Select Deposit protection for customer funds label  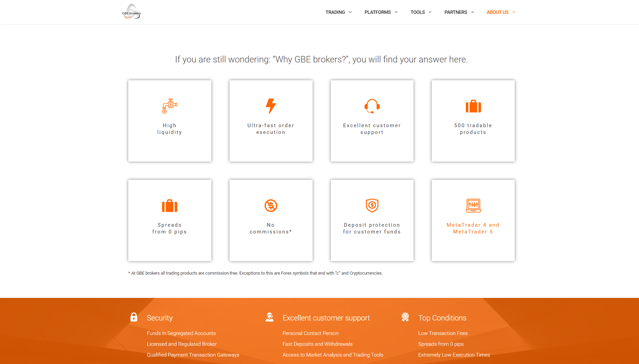372,228
